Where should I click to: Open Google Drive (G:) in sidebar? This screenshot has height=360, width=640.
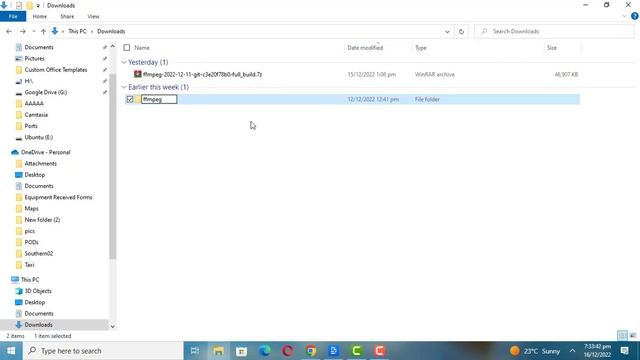45,92
